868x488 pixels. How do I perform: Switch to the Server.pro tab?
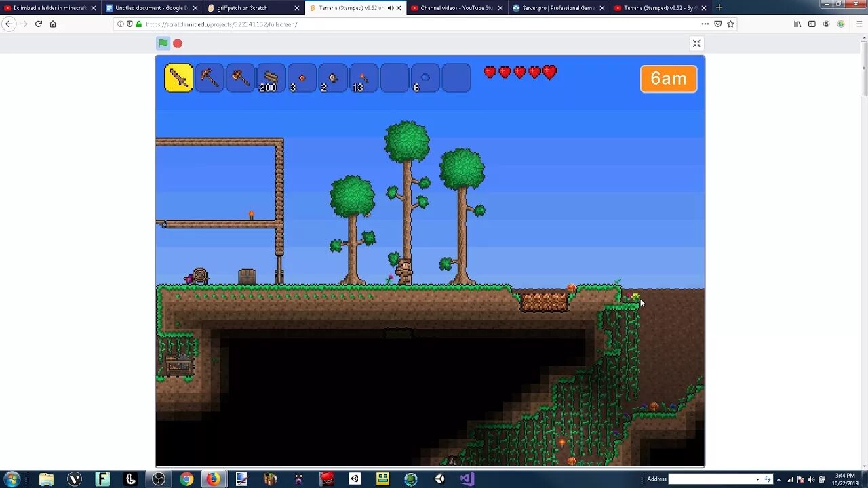(x=558, y=8)
